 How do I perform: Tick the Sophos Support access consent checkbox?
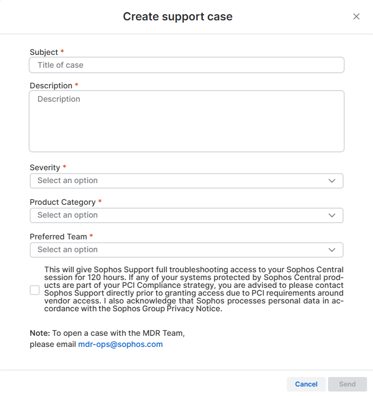coord(35,290)
